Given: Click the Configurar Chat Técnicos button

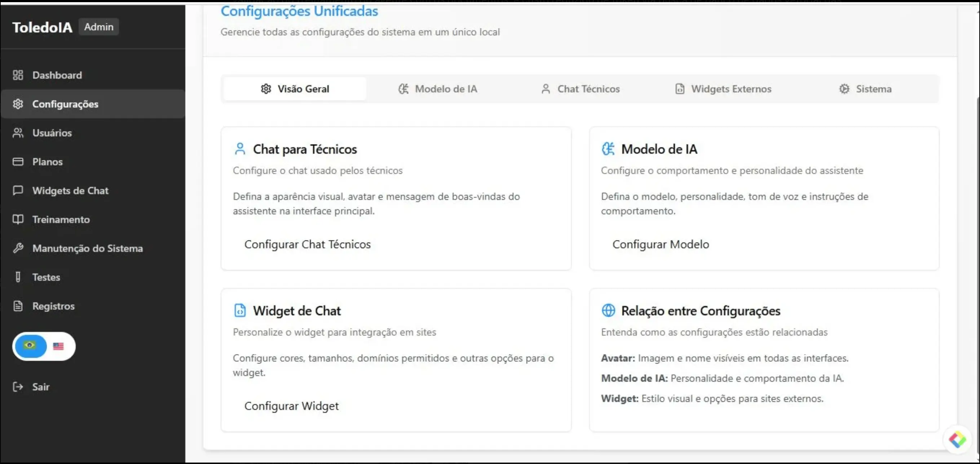Looking at the screenshot, I should [308, 244].
